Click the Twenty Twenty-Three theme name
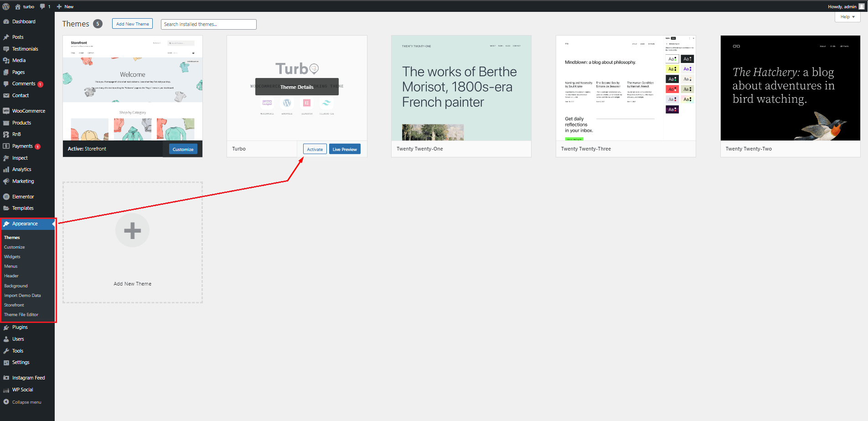 (586, 149)
